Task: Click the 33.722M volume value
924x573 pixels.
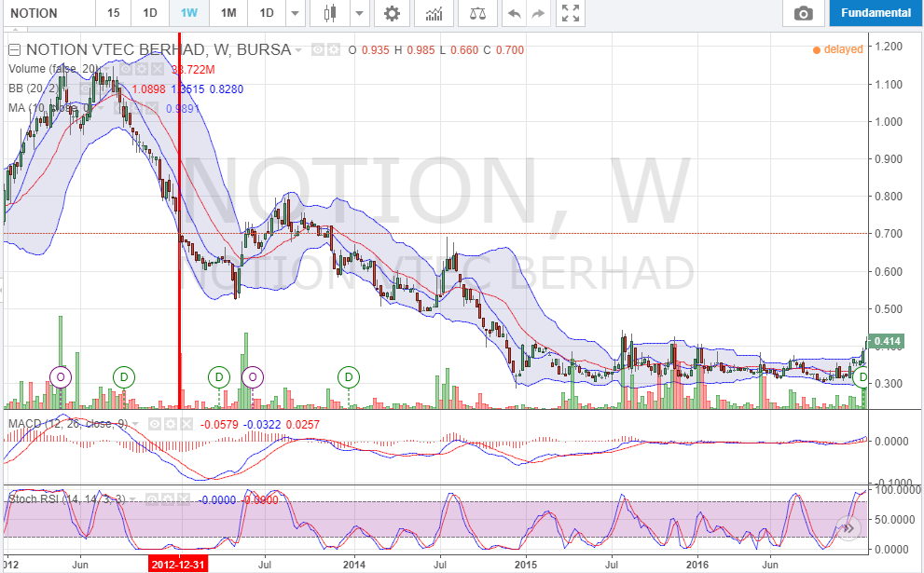Action: 193,70
